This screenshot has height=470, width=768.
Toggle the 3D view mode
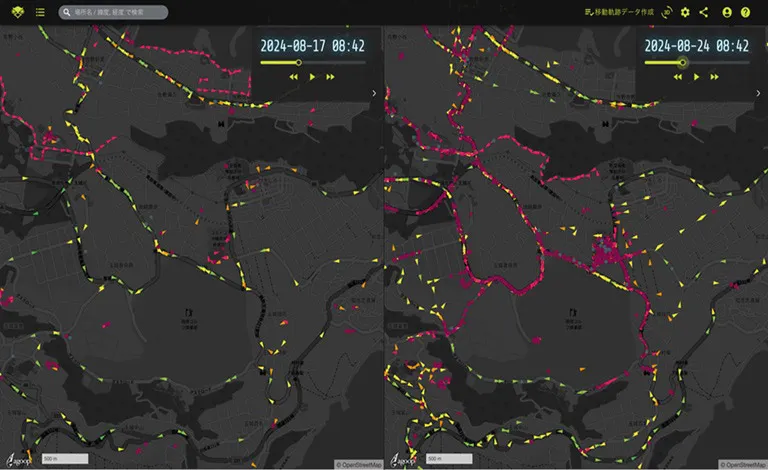pyautogui.click(x=667, y=13)
